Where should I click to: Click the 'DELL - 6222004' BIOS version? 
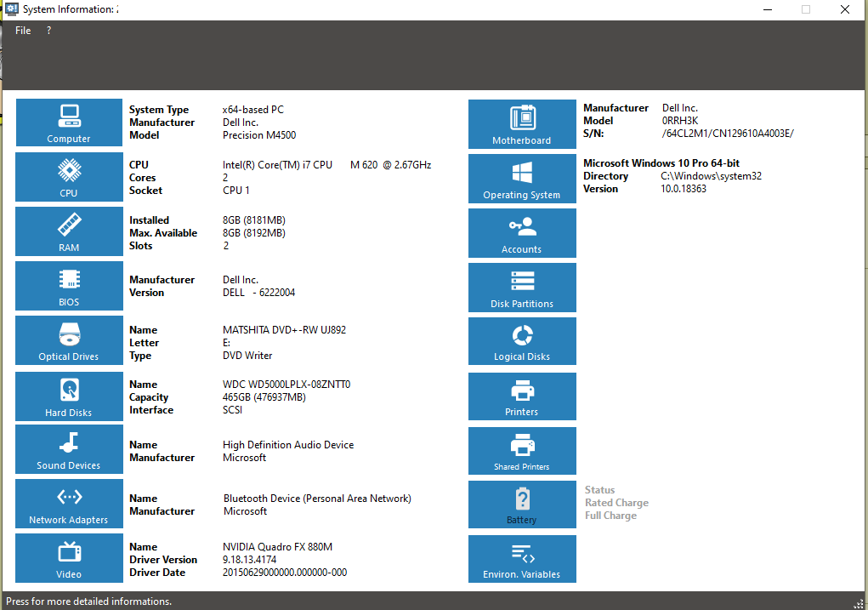click(x=258, y=293)
